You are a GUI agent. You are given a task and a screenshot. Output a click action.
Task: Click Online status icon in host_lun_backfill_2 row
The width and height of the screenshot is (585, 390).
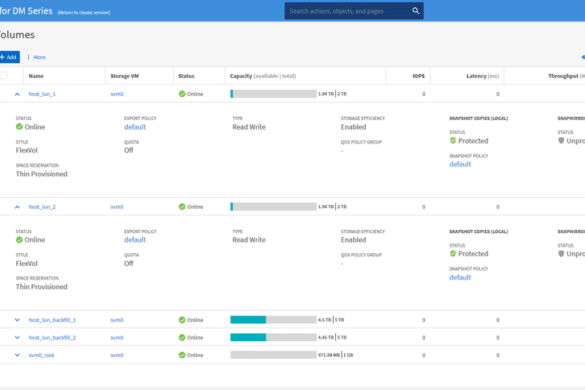click(182, 337)
